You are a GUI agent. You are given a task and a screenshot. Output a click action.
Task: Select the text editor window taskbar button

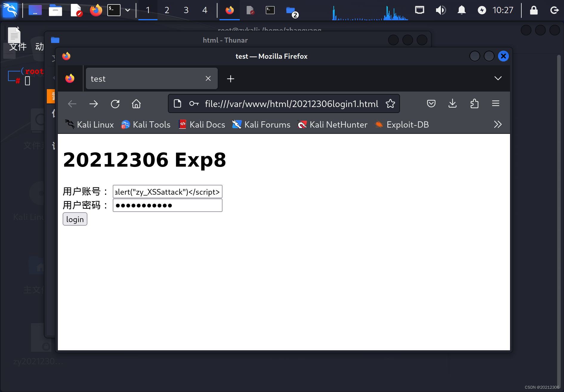[250, 10]
